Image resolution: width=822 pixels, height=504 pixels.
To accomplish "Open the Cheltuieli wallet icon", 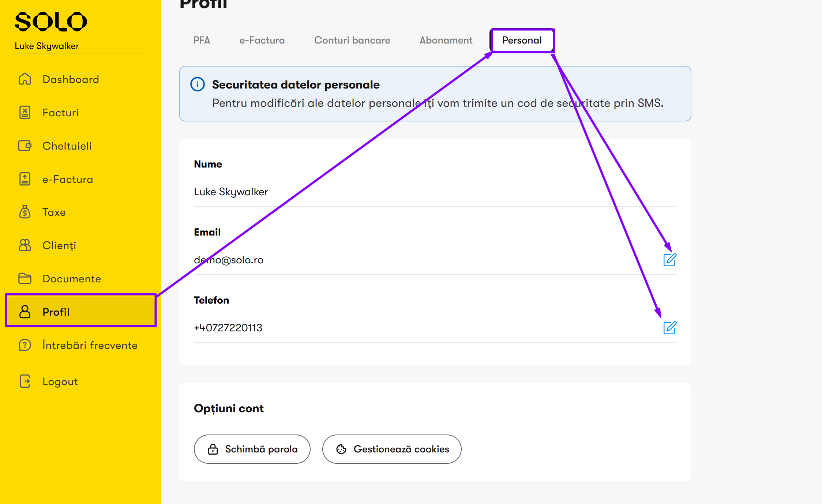I will coord(25,146).
